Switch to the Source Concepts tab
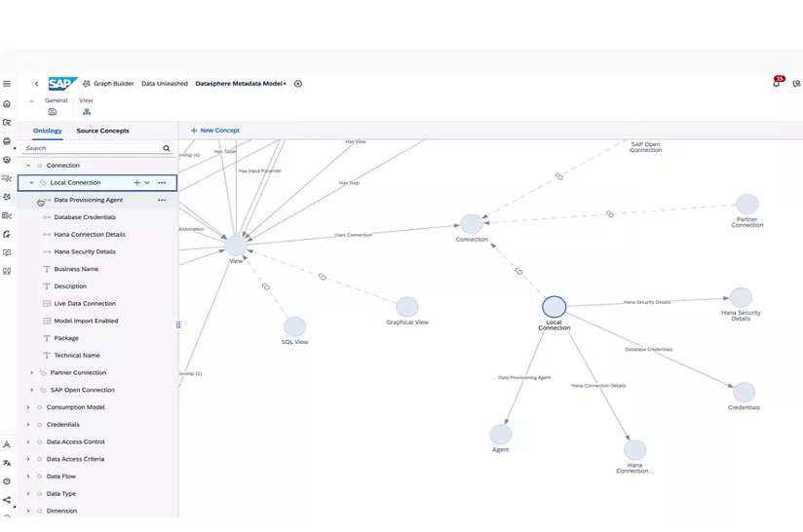Image resolution: width=803 pixels, height=532 pixels. coord(103,131)
